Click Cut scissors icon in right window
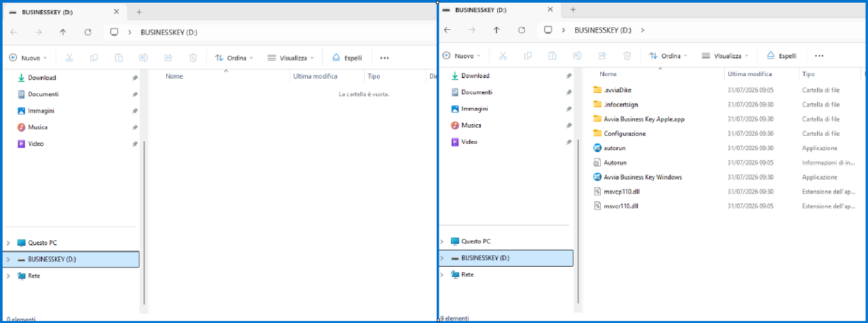The width and height of the screenshot is (868, 323). (502, 56)
